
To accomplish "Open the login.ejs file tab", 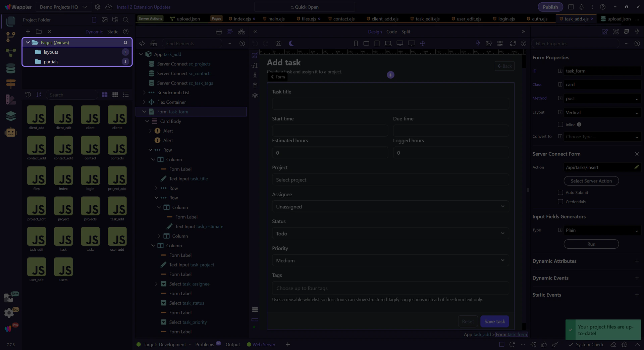I will (x=506, y=19).
